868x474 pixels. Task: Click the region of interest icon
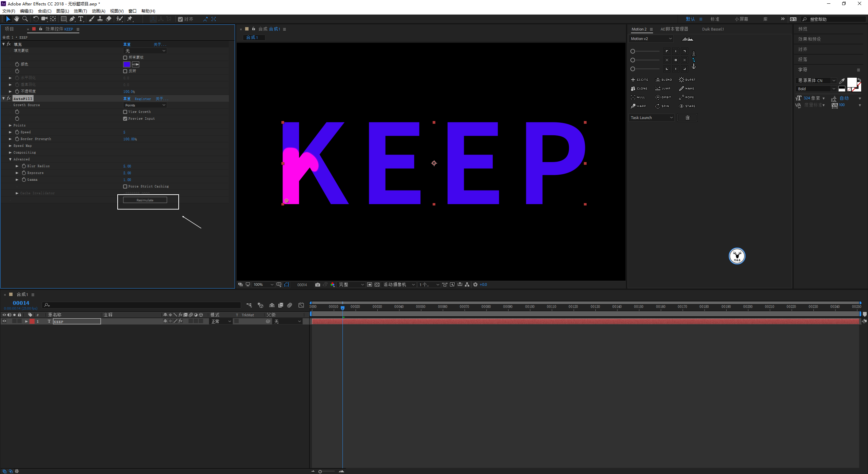[x=370, y=285]
